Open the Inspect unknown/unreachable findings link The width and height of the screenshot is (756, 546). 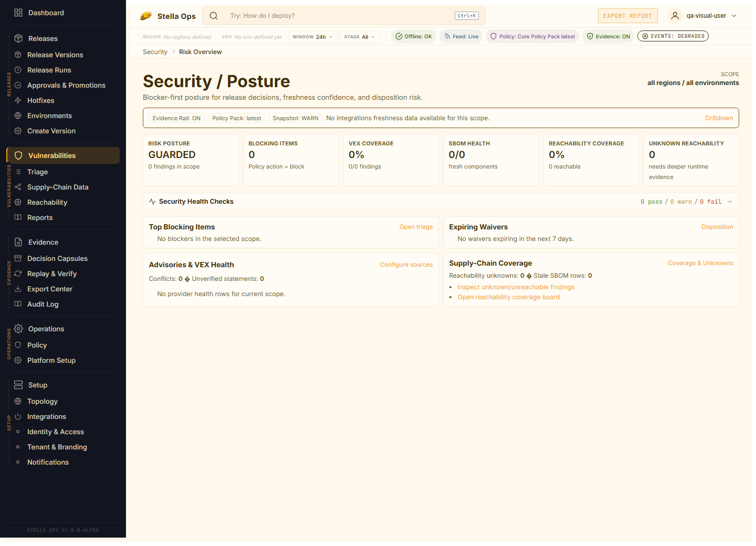point(516,287)
